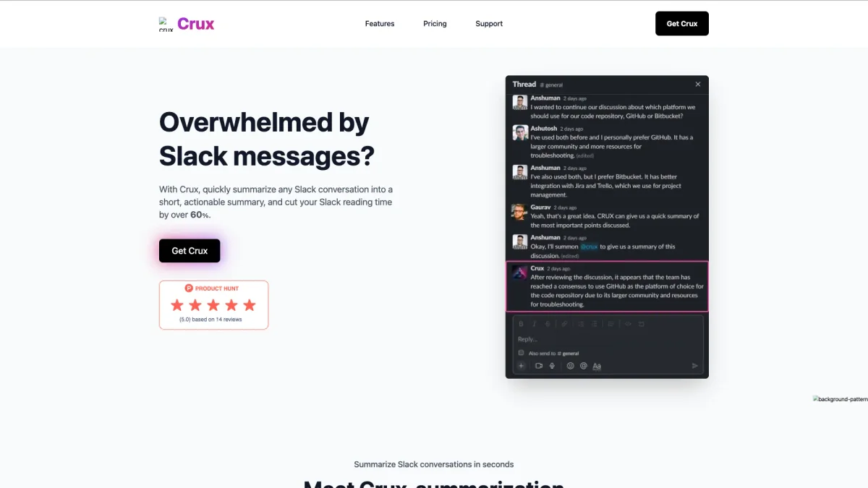This screenshot has width=868, height=488.
Task: Click the Reply... message input field
Action: coord(608,339)
